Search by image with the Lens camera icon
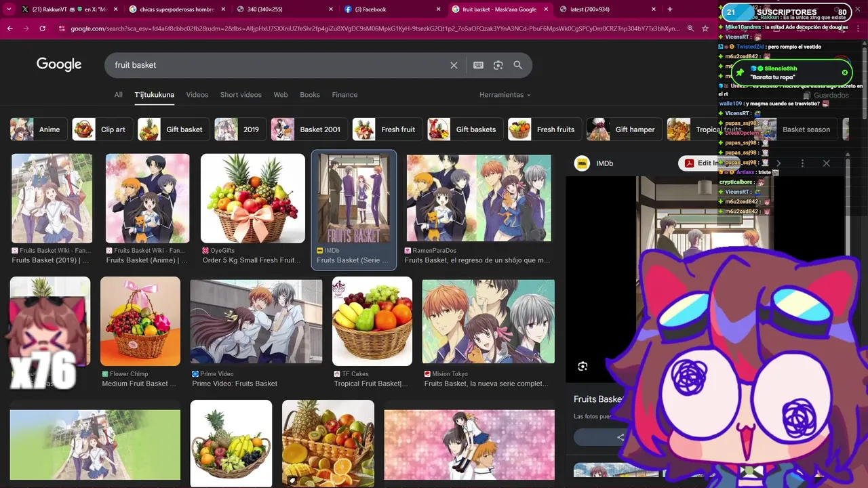 click(498, 65)
